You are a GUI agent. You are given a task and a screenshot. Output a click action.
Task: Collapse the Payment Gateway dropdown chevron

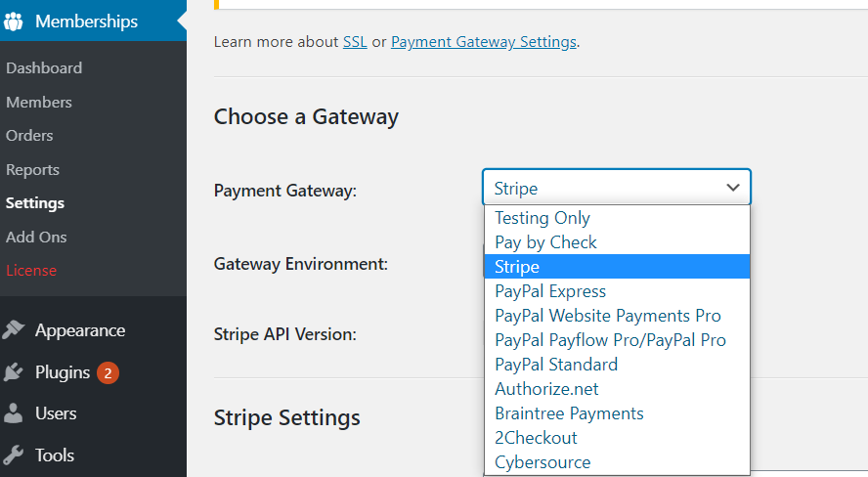click(x=733, y=188)
